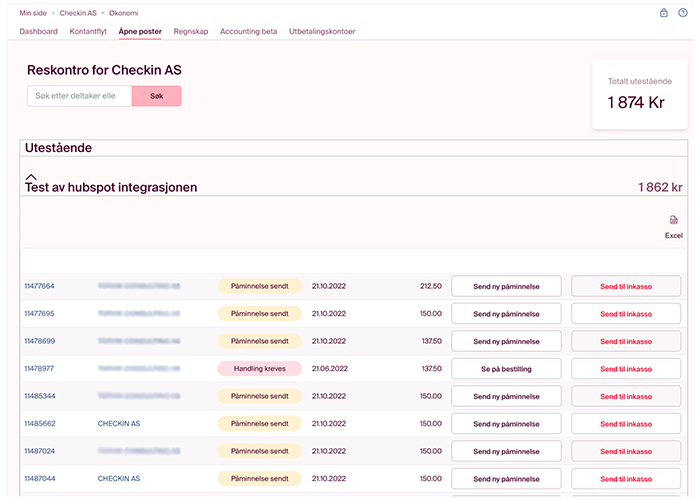Send ny påminnelse for order 11477695

(x=506, y=314)
